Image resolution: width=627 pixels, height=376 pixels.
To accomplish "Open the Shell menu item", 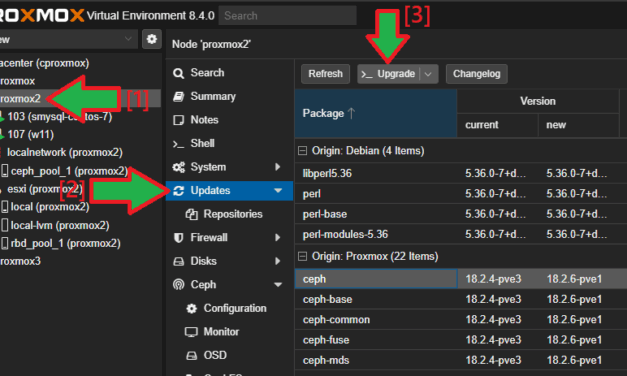I will (x=229, y=144).
